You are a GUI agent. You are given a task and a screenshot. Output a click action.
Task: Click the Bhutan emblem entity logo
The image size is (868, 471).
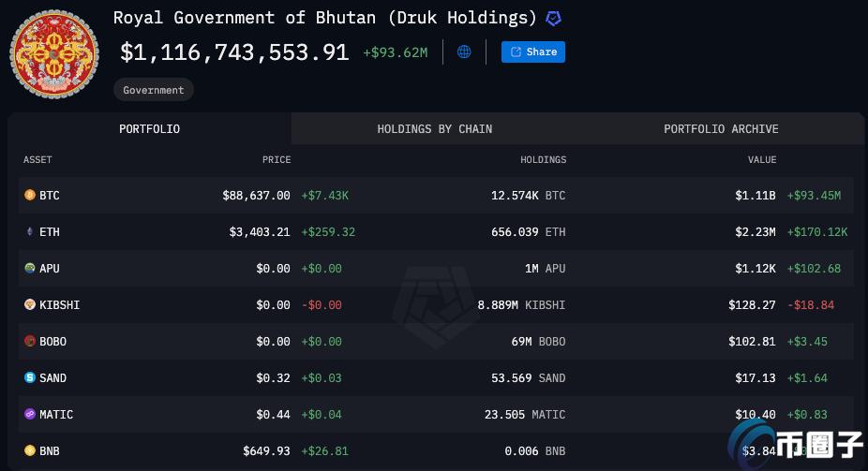tap(54, 54)
